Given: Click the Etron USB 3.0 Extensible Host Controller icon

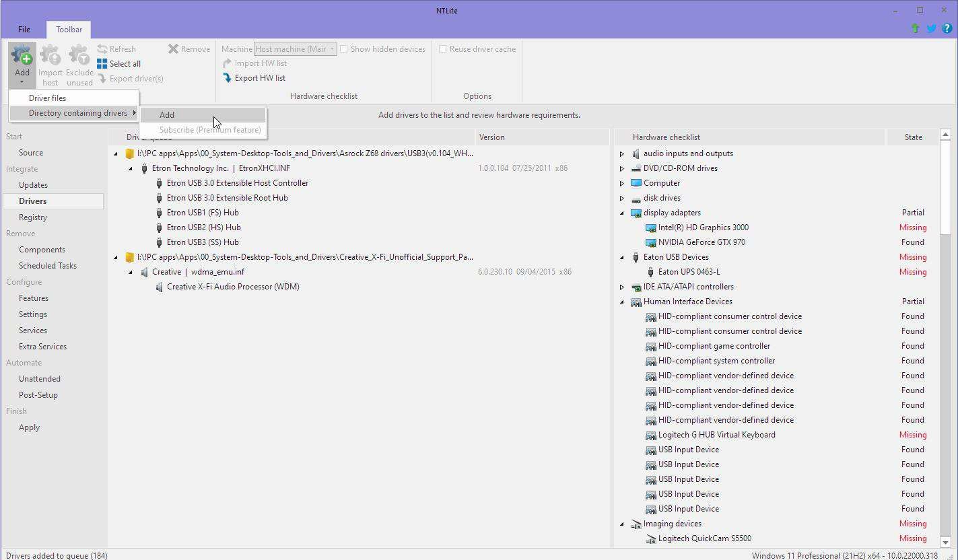Looking at the screenshot, I should (x=159, y=183).
